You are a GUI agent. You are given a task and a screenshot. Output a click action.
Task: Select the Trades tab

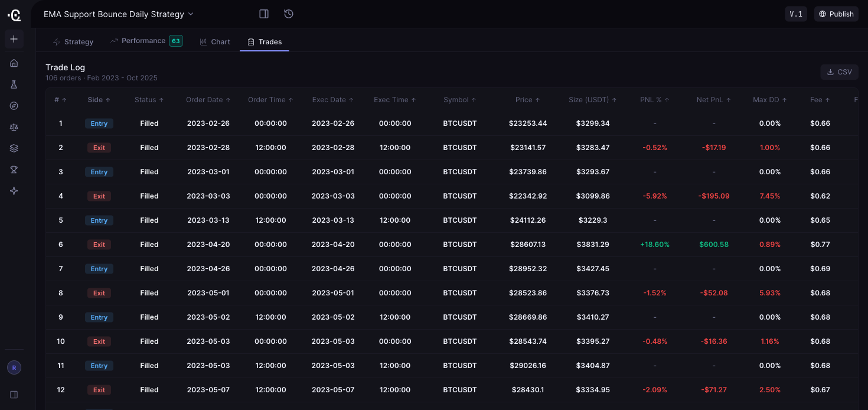tap(265, 42)
